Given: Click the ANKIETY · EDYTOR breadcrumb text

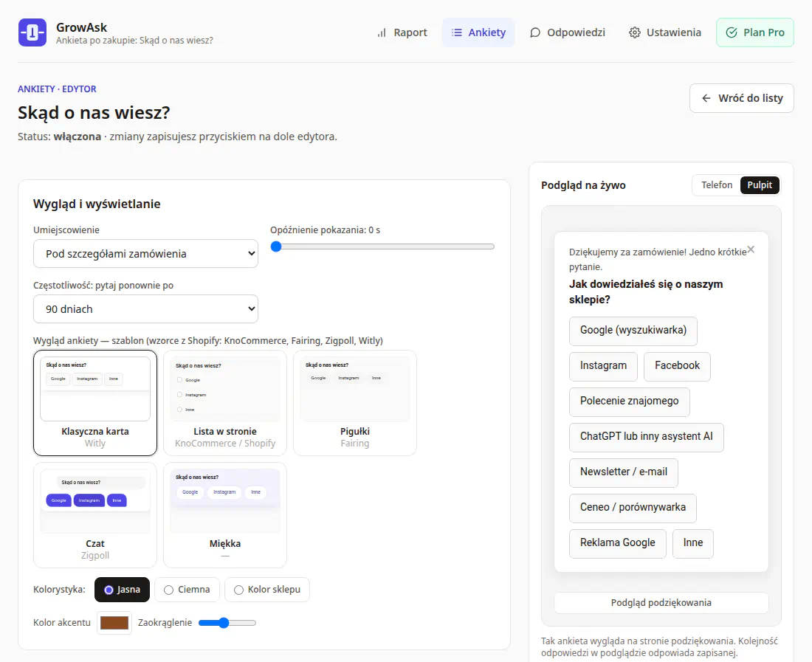Looking at the screenshot, I should point(57,89).
